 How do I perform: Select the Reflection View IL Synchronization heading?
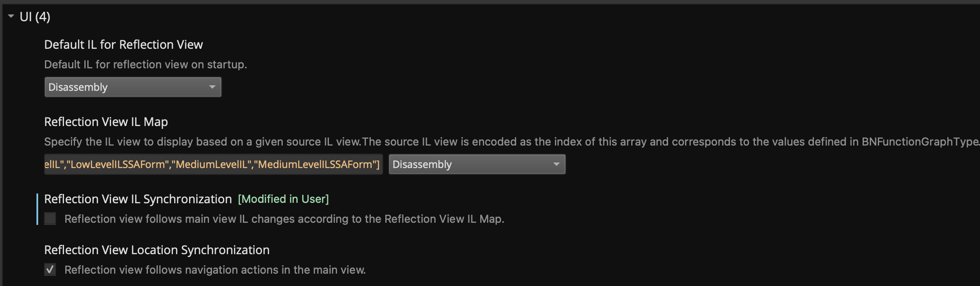tap(138, 199)
